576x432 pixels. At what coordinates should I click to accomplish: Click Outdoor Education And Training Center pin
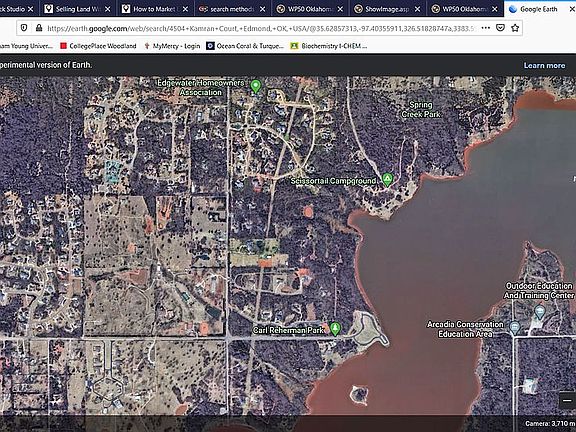539,313
